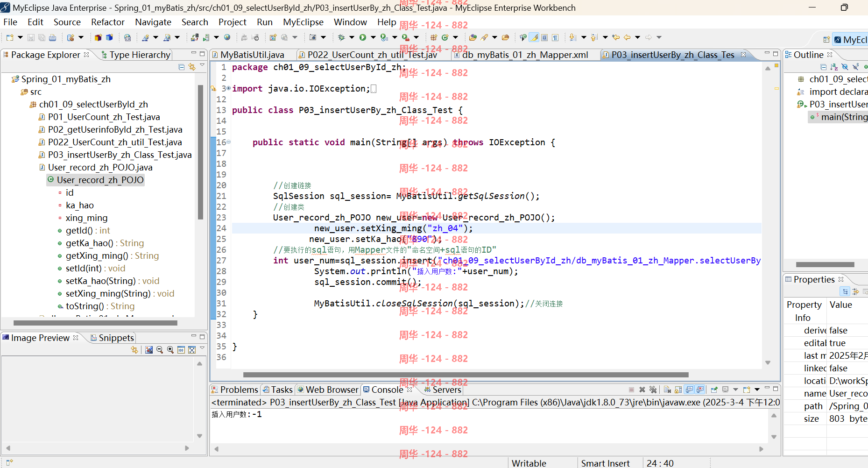Click the editor horizontal scrollbar
This screenshot has width=868, height=468.
(466, 375)
